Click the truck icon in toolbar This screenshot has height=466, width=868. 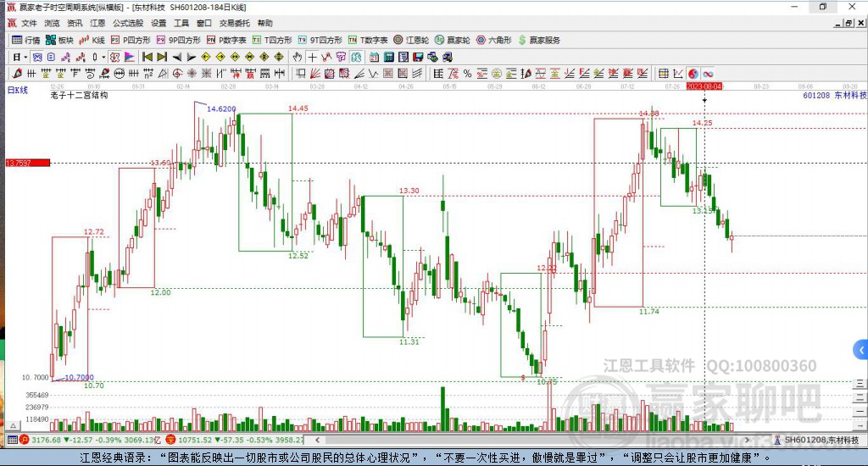pyautogui.click(x=448, y=57)
